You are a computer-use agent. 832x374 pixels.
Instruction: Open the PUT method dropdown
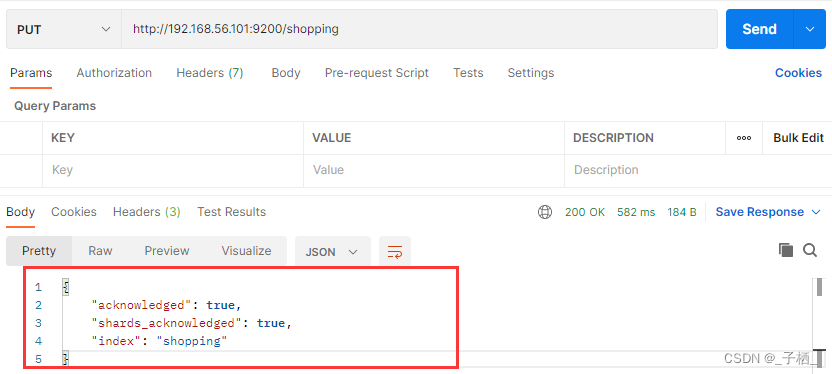point(64,29)
